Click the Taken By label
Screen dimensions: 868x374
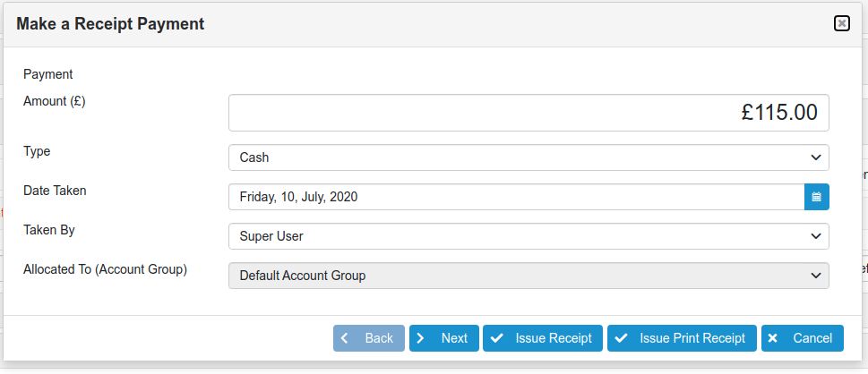[49, 230]
